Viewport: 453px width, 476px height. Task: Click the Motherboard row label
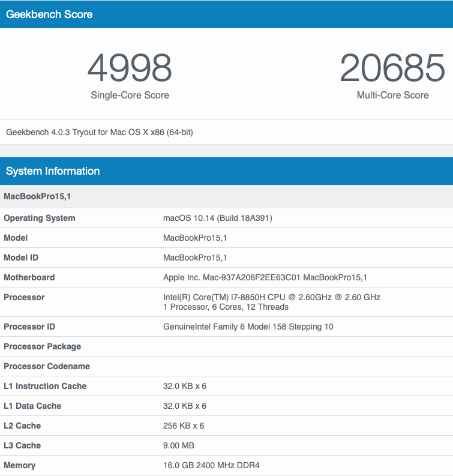coord(29,277)
